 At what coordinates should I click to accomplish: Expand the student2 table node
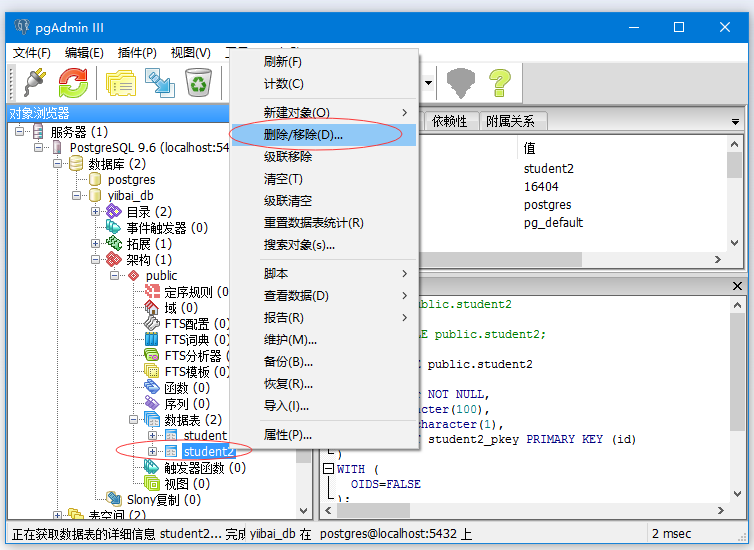(x=153, y=452)
